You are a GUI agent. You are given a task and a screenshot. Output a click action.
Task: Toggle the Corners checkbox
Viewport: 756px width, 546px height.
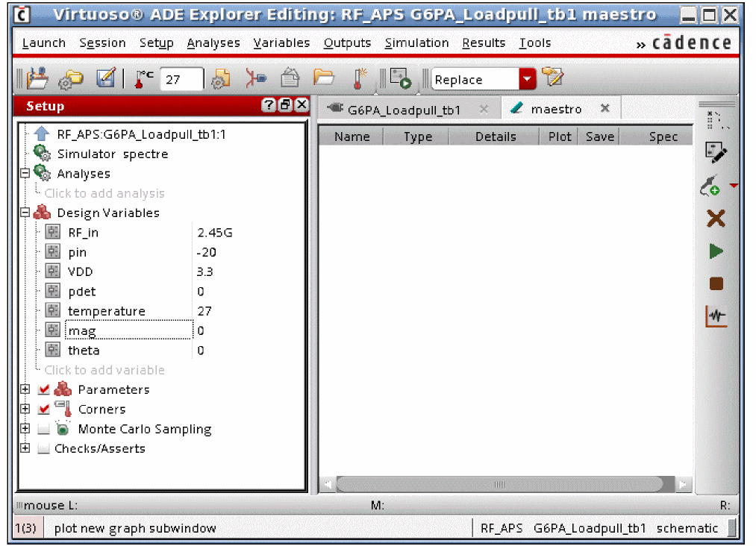coord(44,409)
